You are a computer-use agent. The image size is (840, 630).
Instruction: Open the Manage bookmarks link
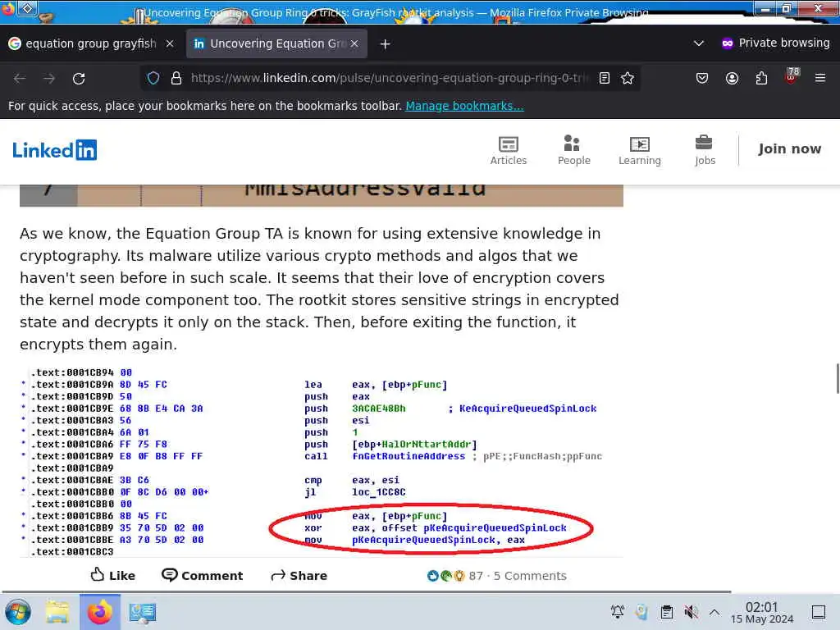coord(464,106)
